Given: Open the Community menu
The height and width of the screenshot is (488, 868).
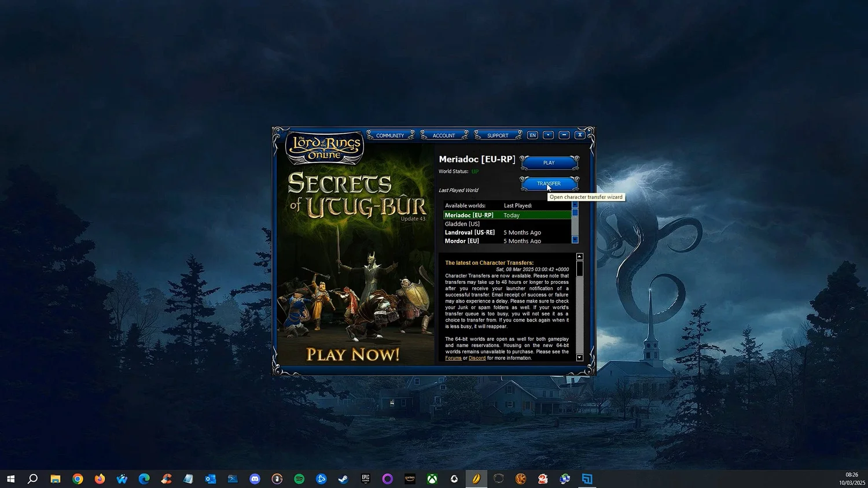Looking at the screenshot, I should tap(390, 135).
